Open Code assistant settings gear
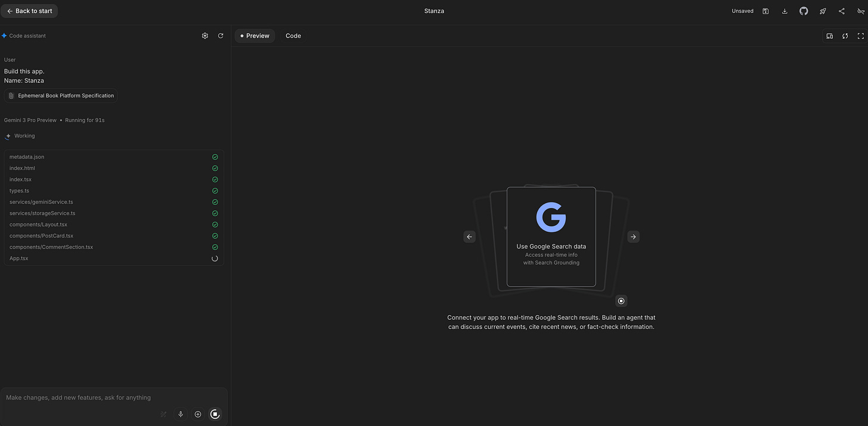The image size is (868, 426). pos(205,36)
